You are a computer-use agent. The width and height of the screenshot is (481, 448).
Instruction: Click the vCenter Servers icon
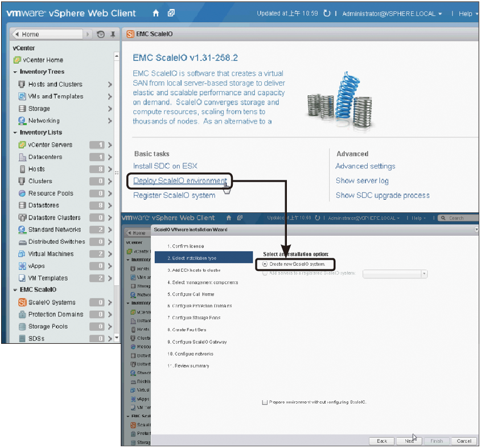tap(22, 145)
